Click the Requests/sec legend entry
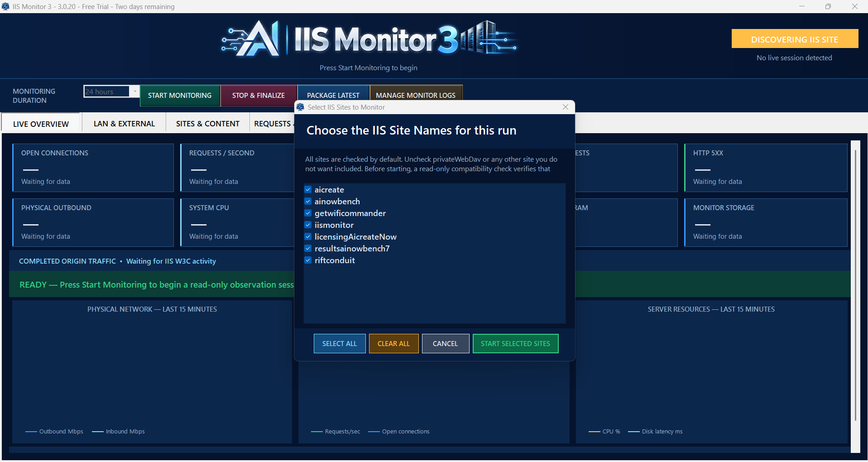 click(336, 432)
